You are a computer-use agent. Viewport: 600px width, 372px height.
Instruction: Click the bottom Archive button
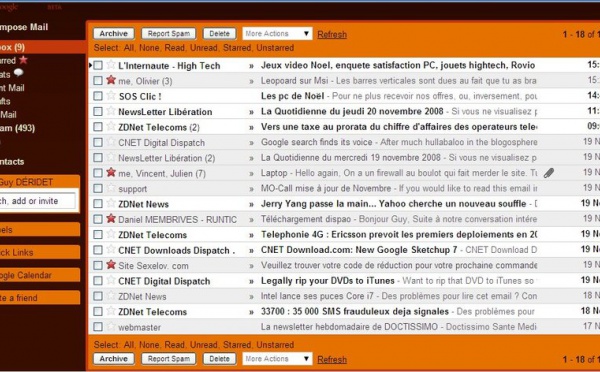114,359
